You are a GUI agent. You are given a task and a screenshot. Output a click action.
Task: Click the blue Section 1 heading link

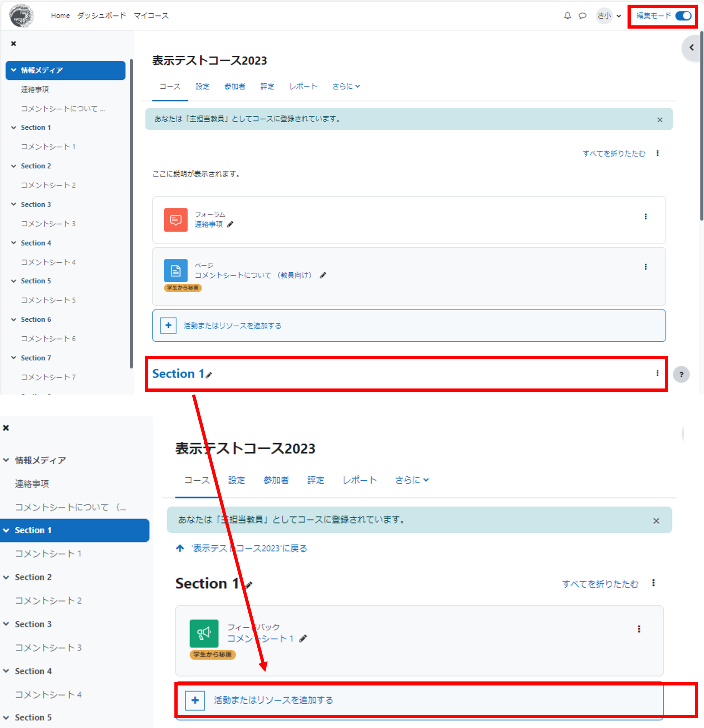click(178, 373)
